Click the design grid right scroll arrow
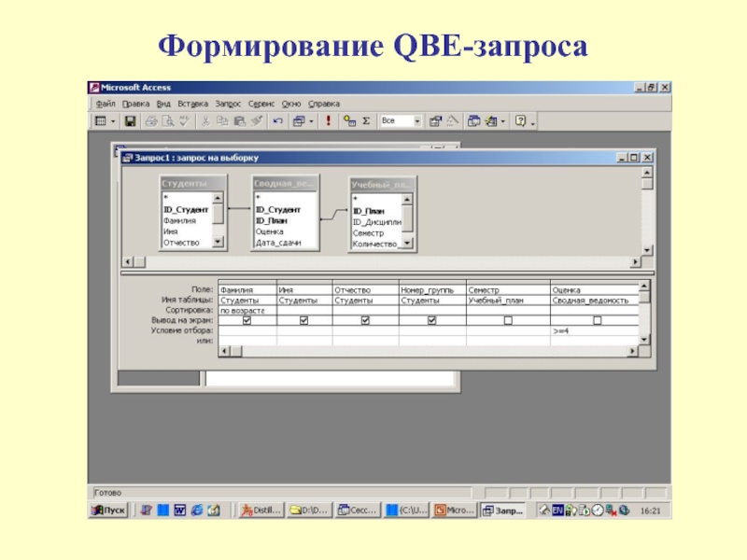The height and width of the screenshot is (560, 747). [x=632, y=352]
